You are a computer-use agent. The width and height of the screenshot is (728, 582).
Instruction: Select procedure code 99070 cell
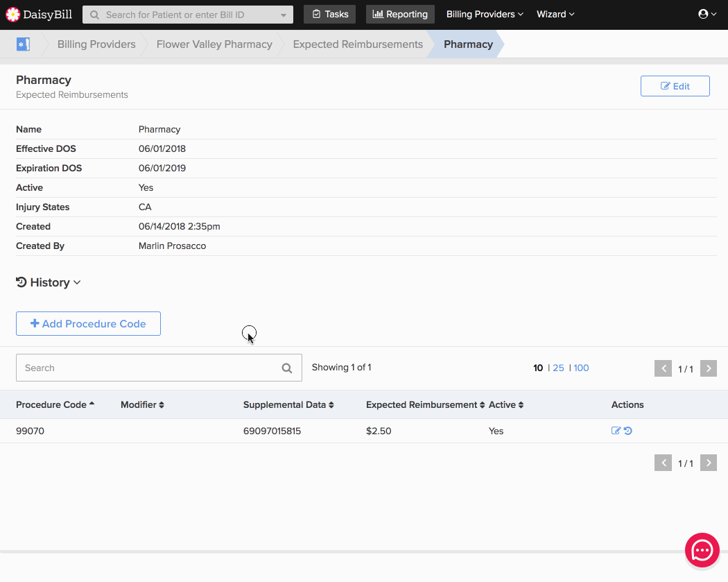coord(31,431)
